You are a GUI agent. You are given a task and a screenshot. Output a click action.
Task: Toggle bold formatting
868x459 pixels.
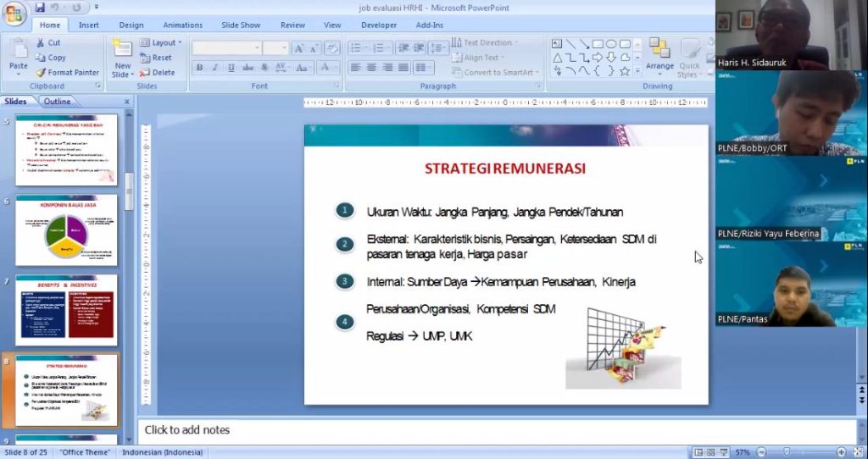(199, 68)
